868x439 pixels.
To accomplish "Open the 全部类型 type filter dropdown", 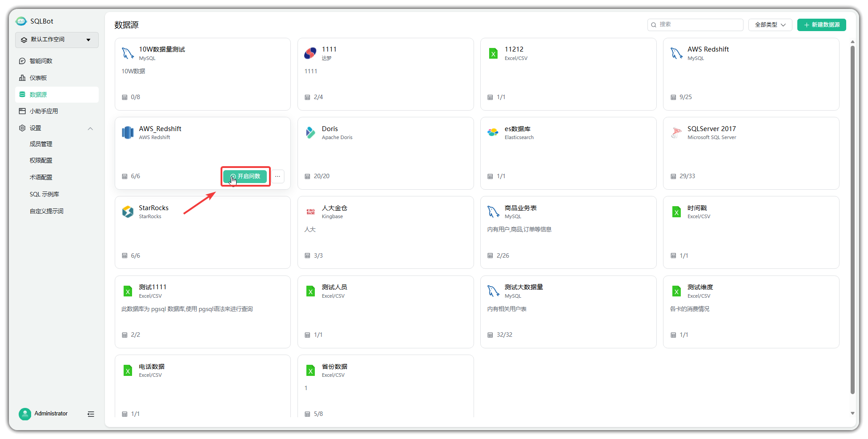I will (x=770, y=25).
